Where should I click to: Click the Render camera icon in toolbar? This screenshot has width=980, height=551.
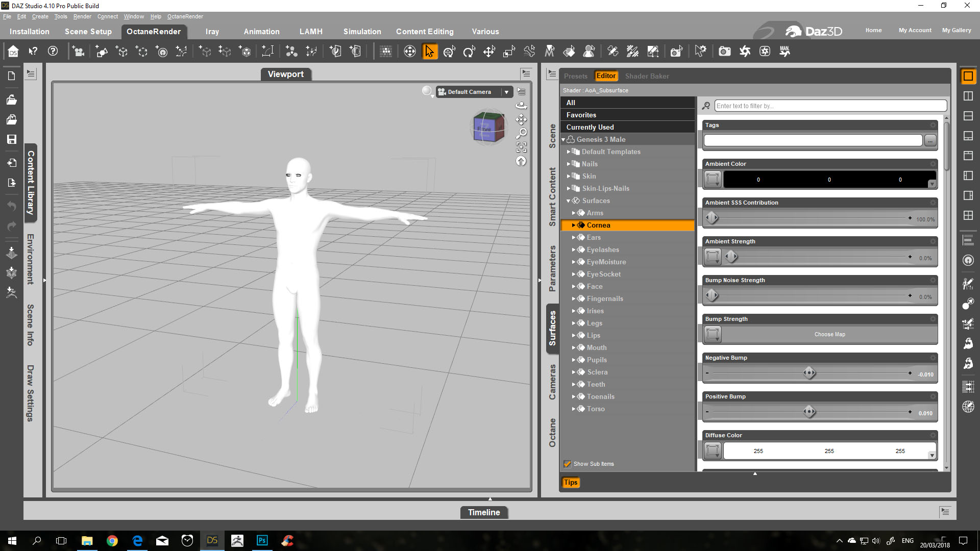click(x=724, y=52)
